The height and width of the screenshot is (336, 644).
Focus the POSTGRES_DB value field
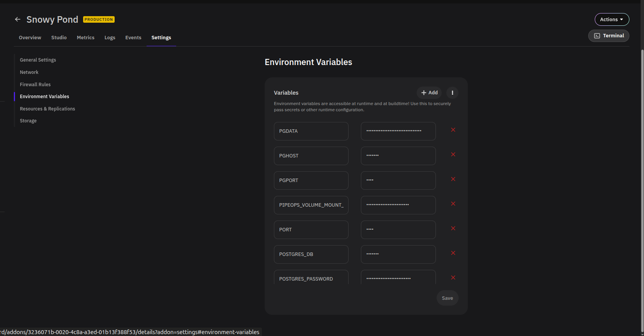point(398,254)
